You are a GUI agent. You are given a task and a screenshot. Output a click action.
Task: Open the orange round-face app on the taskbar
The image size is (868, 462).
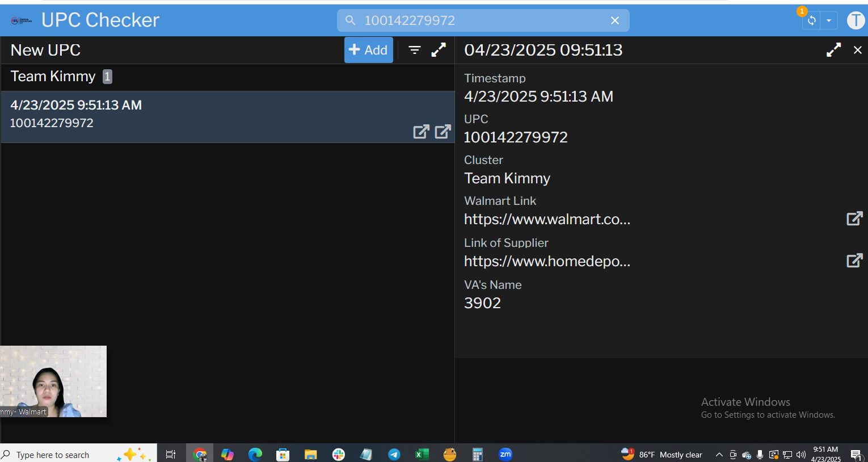tap(450, 454)
